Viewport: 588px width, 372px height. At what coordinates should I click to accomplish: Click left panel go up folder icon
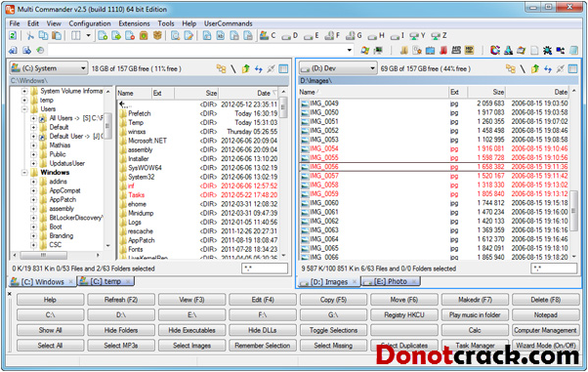[x=245, y=68]
